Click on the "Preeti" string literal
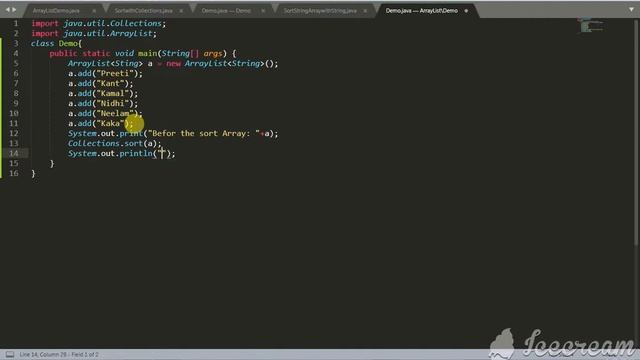This screenshot has height=360, width=640. [115, 73]
